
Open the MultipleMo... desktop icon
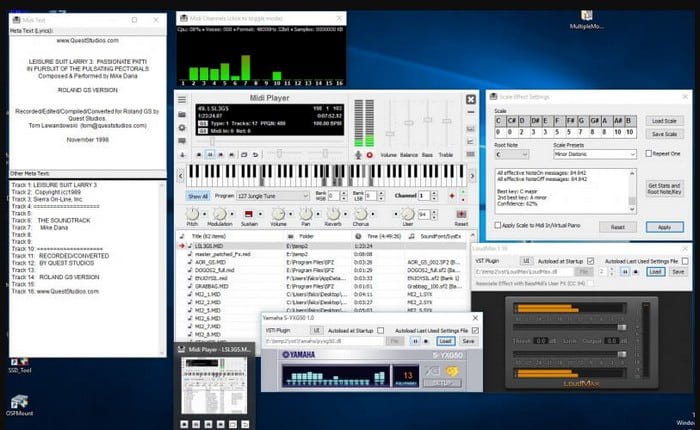(587, 20)
